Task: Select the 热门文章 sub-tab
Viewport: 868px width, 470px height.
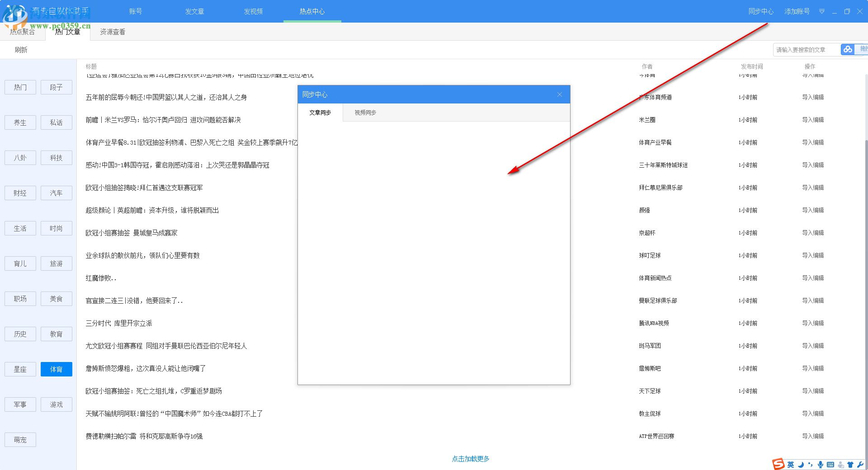Action: (68, 32)
